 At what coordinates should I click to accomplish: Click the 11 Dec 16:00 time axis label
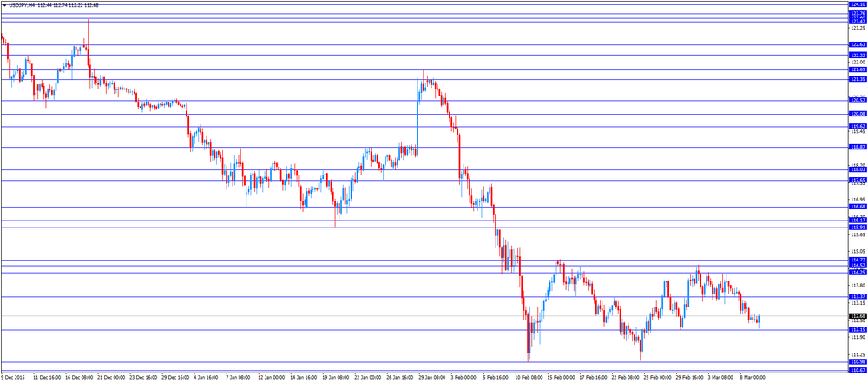tap(45, 378)
